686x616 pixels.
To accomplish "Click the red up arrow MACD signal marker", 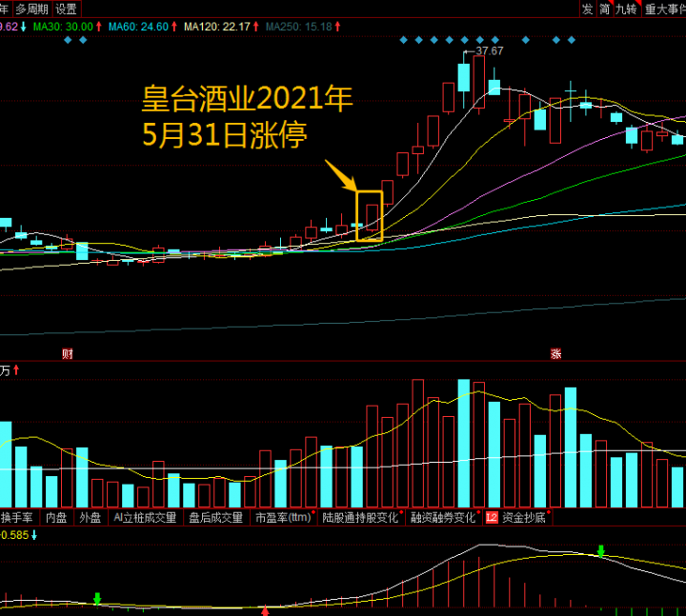I will (265, 609).
